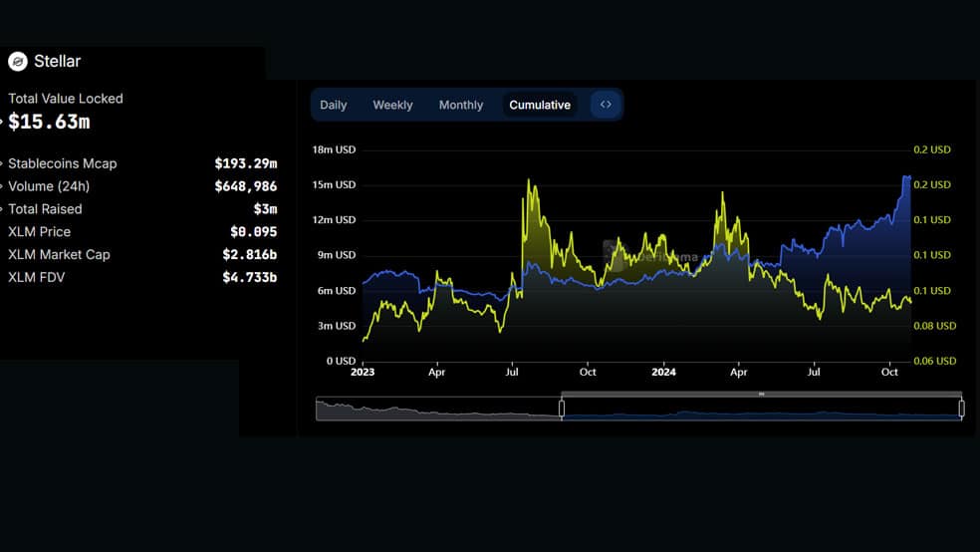The height and width of the screenshot is (552, 980).
Task: Switch to the Daily view tab
Action: pyautogui.click(x=333, y=105)
